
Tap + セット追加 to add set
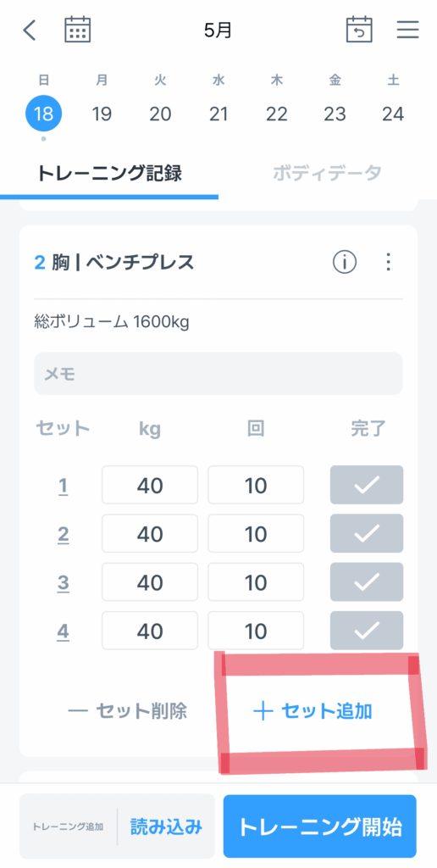pyautogui.click(x=313, y=711)
